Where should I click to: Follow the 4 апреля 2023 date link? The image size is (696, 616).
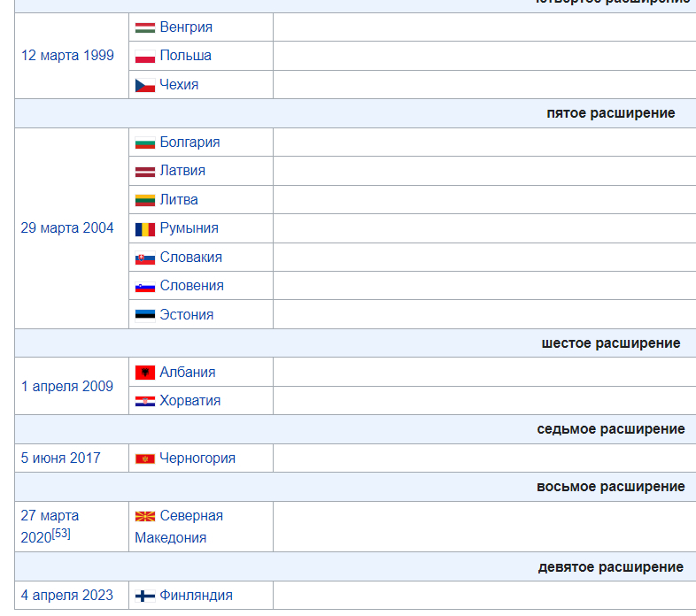[x=67, y=596]
